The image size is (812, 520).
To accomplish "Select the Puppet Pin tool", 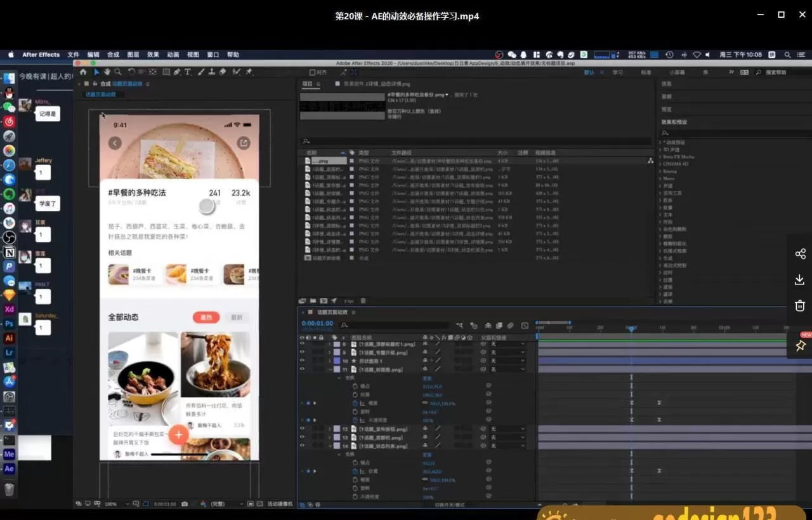I will coord(249,72).
